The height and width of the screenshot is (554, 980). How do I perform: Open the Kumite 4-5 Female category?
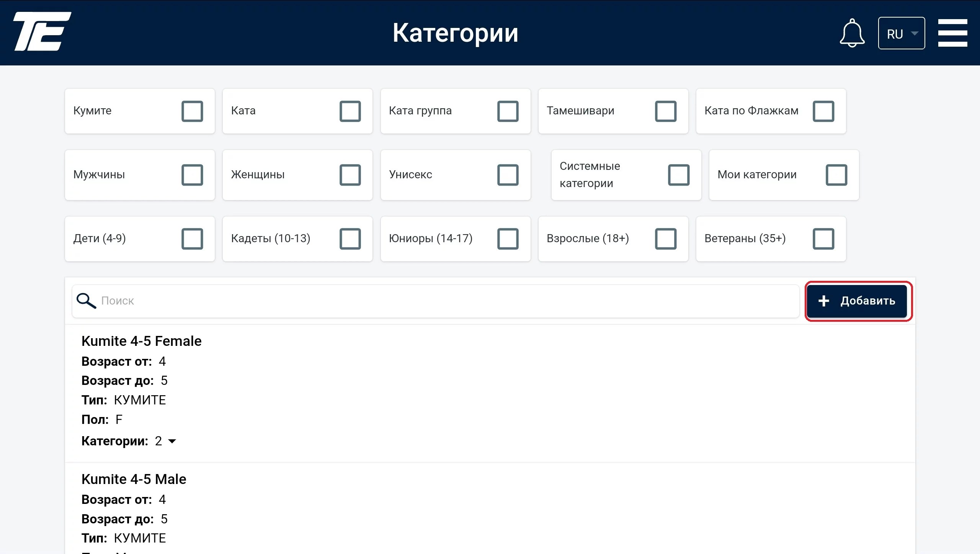point(141,341)
